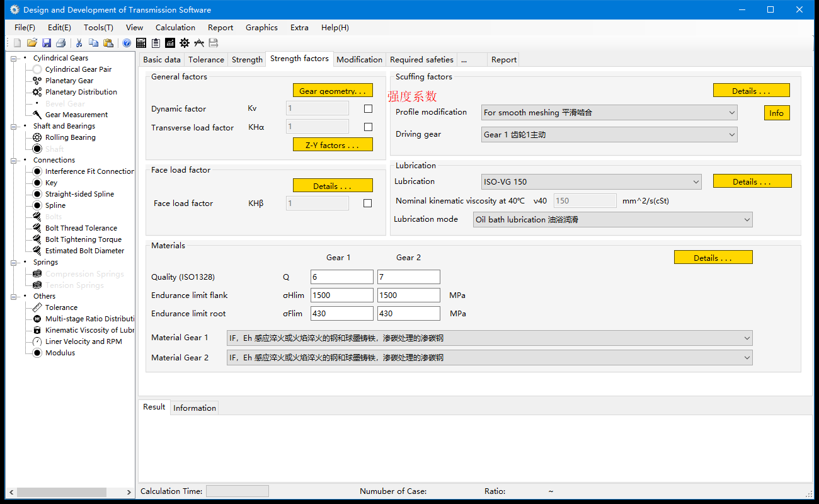Collapse the Others tree node

point(14,296)
